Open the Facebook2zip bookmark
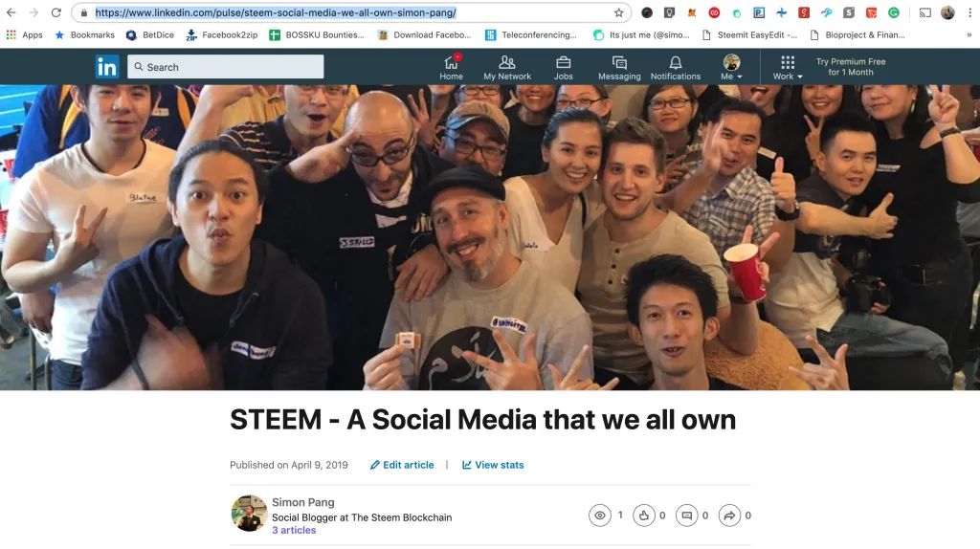Viewport: 980px width, 549px height. [x=222, y=35]
